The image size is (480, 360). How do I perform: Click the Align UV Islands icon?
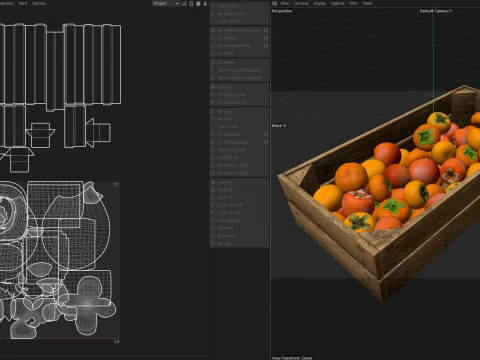coord(213,150)
